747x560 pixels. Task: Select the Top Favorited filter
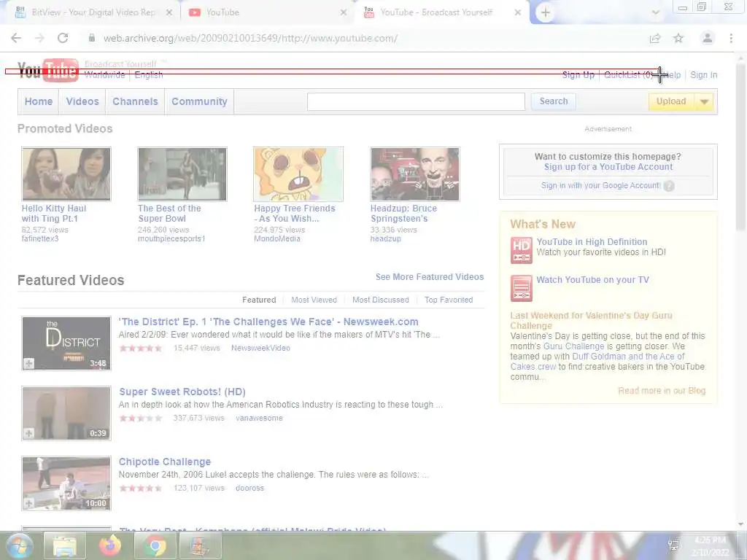449,300
